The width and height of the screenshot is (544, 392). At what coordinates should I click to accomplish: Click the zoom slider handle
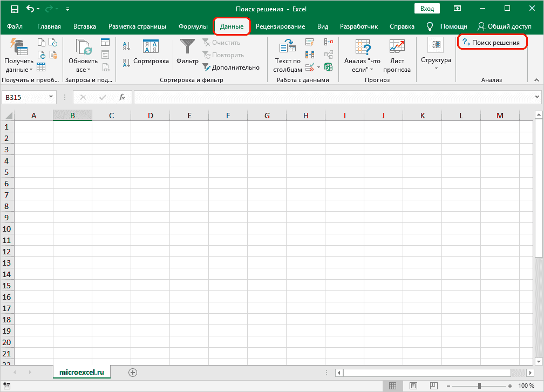point(479,386)
